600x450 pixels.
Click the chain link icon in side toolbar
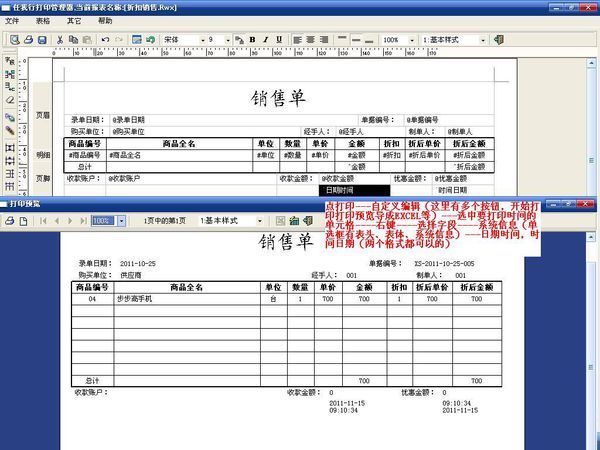(x=10, y=117)
